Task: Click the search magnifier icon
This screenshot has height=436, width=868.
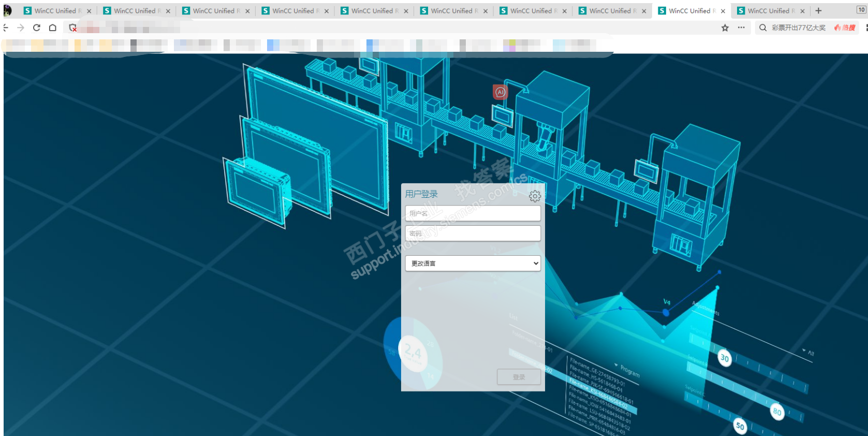Action: click(x=763, y=28)
